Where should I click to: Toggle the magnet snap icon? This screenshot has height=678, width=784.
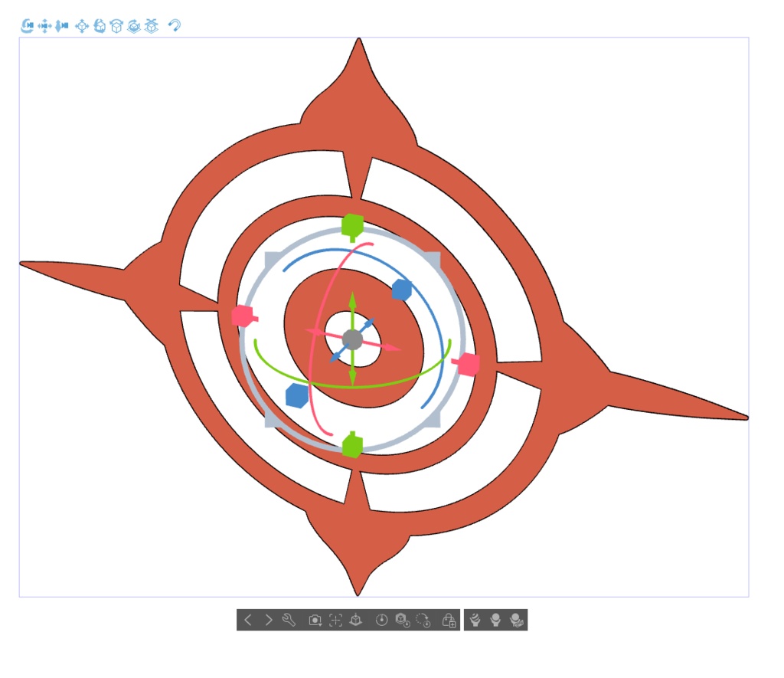tap(175, 25)
